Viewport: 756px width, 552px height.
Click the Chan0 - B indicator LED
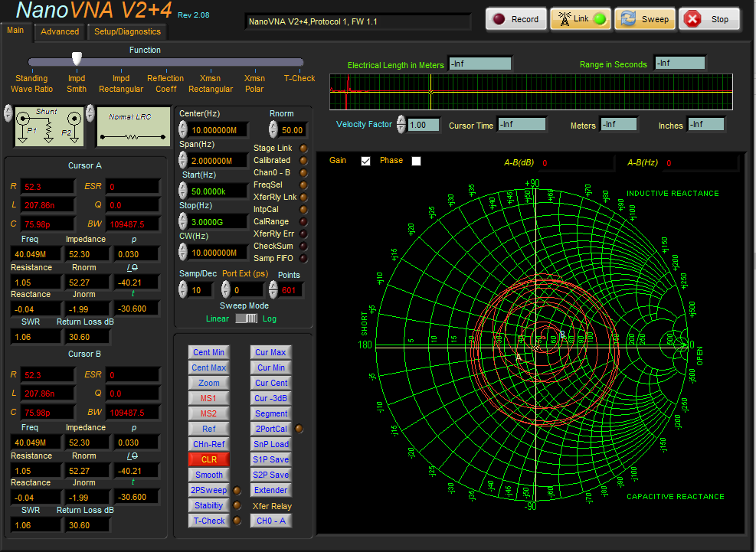coord(303,172)
